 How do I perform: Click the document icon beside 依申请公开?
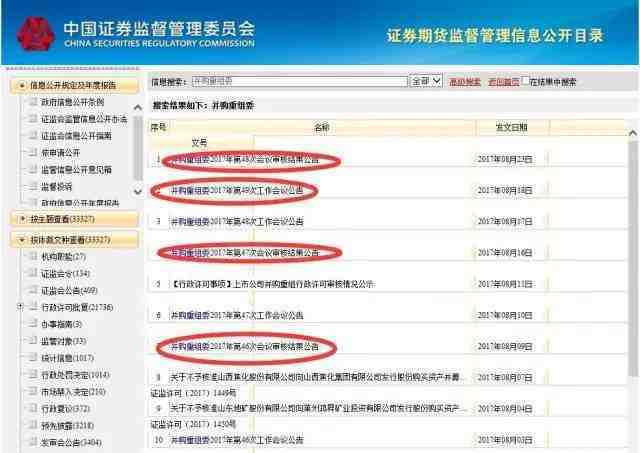(33, 153)
